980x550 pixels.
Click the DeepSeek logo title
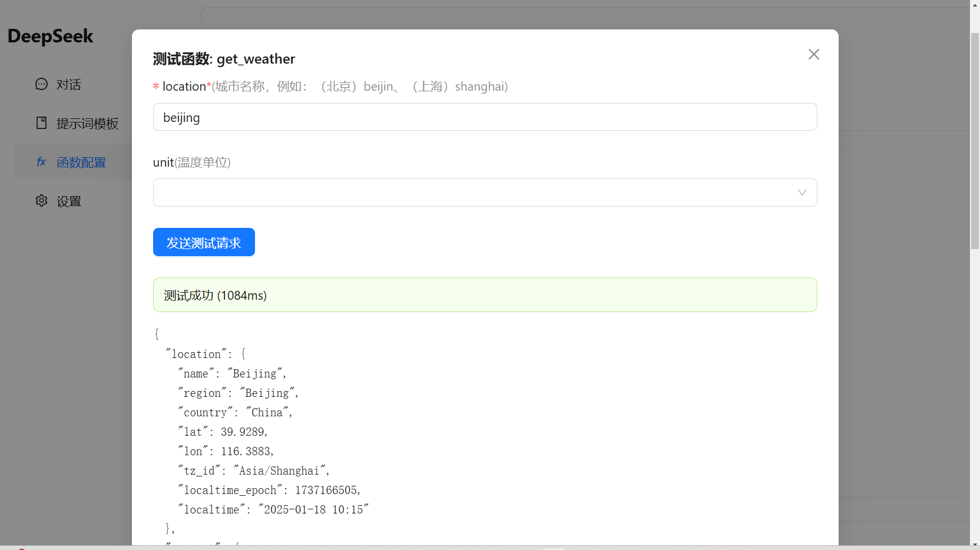click(51, 37)
